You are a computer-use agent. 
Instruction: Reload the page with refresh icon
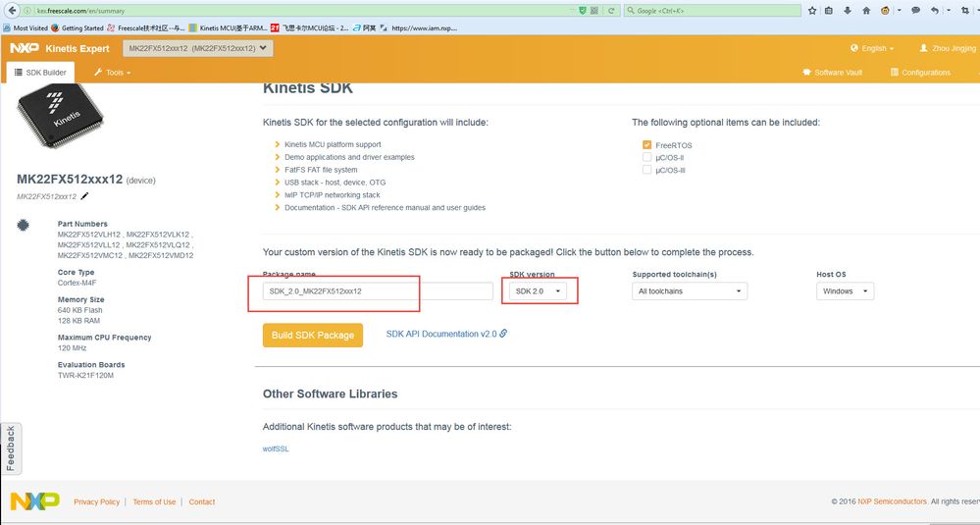(611, 11)
